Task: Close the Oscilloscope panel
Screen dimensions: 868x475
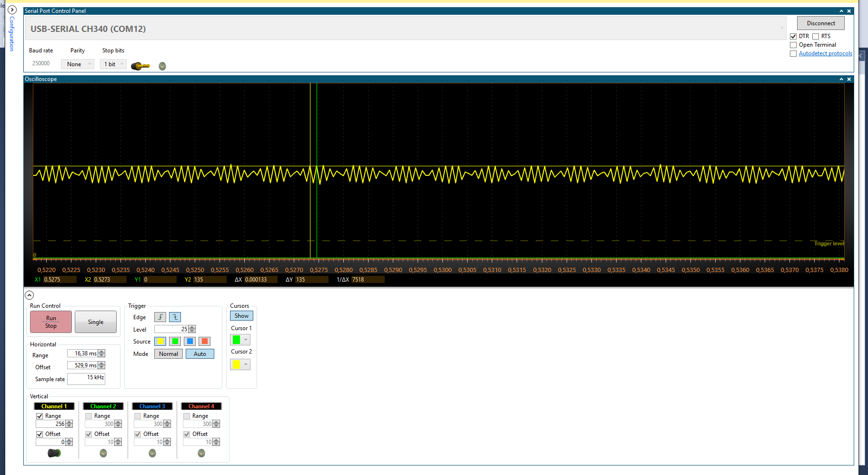Action: click(x=849, y=79)
